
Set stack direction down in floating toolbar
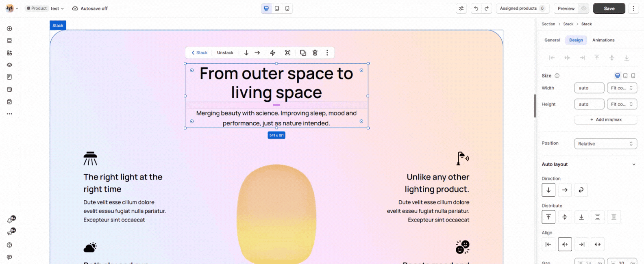point(246,53)
